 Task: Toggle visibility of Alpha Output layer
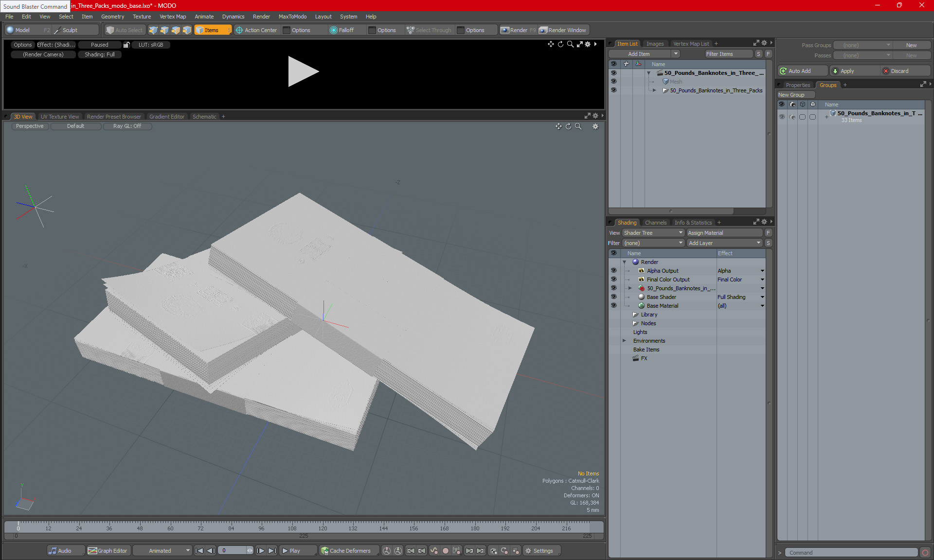613,271
